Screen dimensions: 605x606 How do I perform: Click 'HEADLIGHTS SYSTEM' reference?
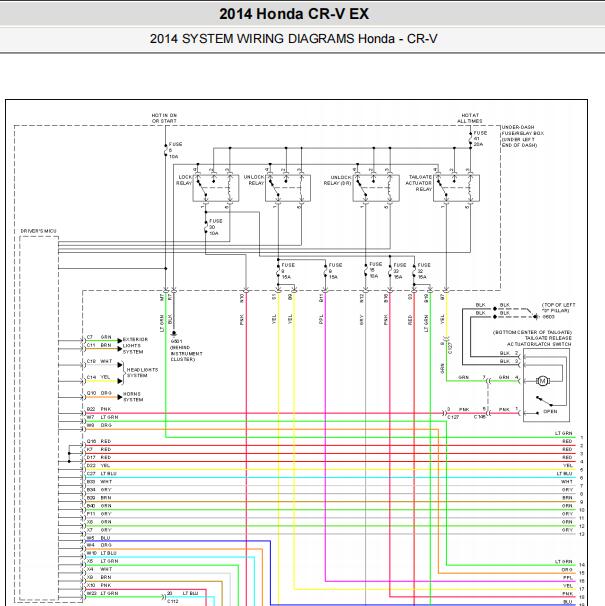[142, 373]
